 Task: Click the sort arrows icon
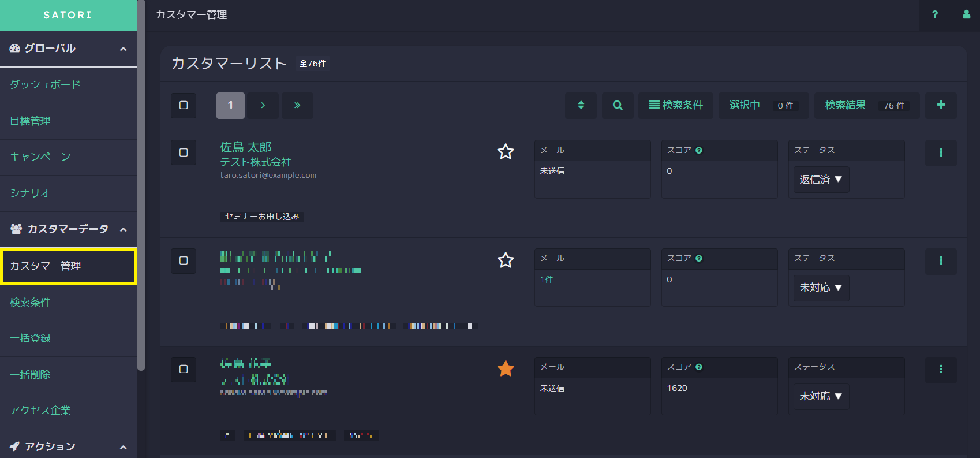[x=581, y=105]
